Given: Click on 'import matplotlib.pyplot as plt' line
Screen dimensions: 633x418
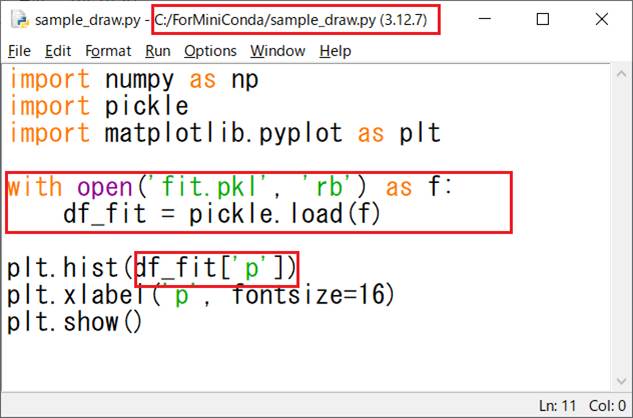Looking at the screenshot, I should 224,132.
